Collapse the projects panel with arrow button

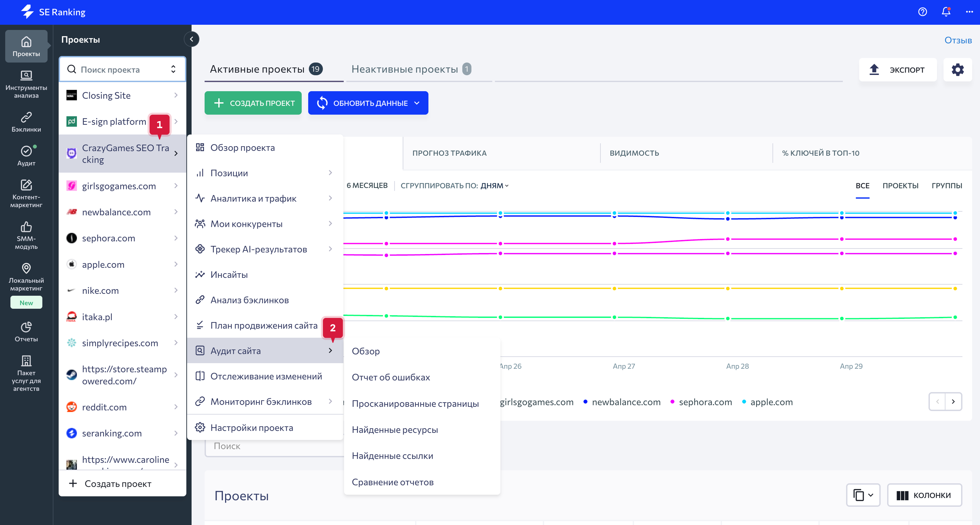pos(192,39)
